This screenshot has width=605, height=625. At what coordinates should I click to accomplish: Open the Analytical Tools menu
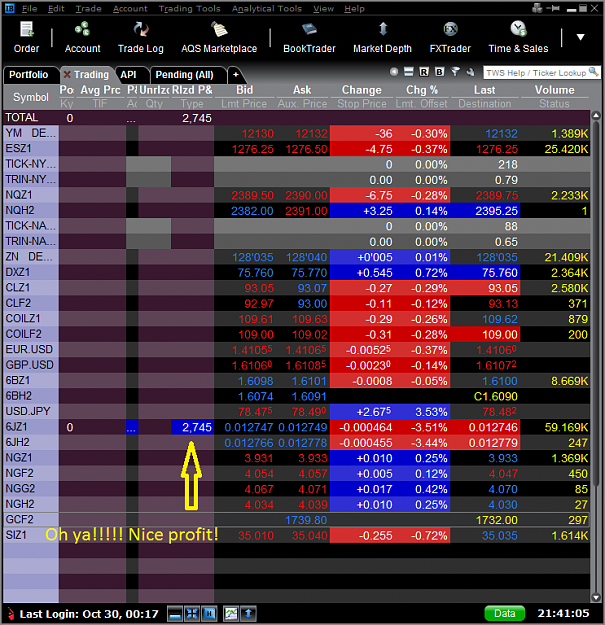click(267, 8)
